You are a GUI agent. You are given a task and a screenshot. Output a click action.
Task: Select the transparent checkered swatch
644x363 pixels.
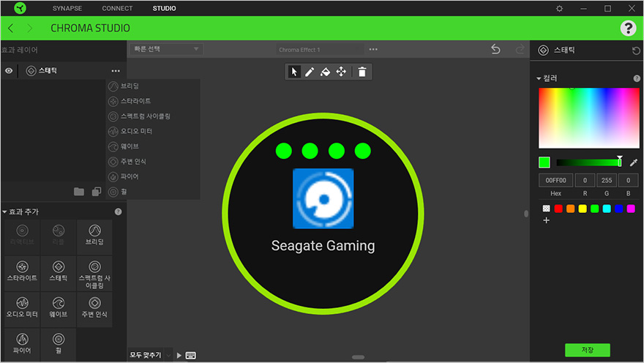point(546,209)
